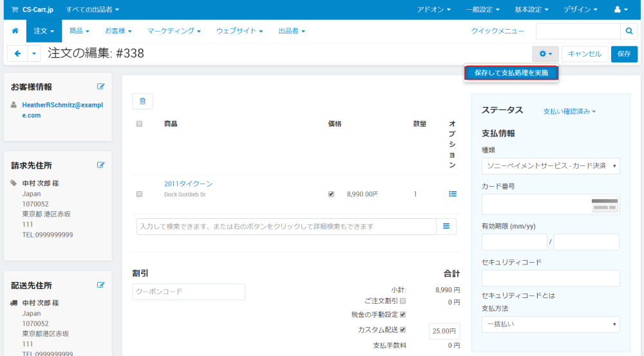Open the gear settings dropdown
Image resolution: width=644 pixels, height=356 pixels.
coord(545,54)
